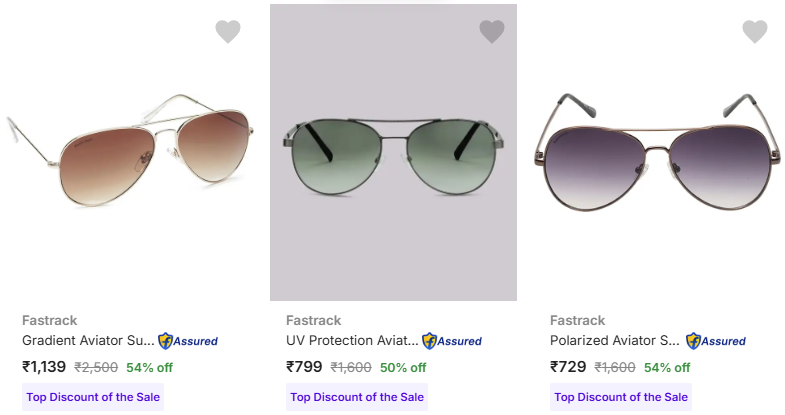Image resolution: width=785 pixels, height=415 pixels.
Task: Open purple gradient aviator sunglasses image
Action: pyautogui.click(x=657, y=152)
